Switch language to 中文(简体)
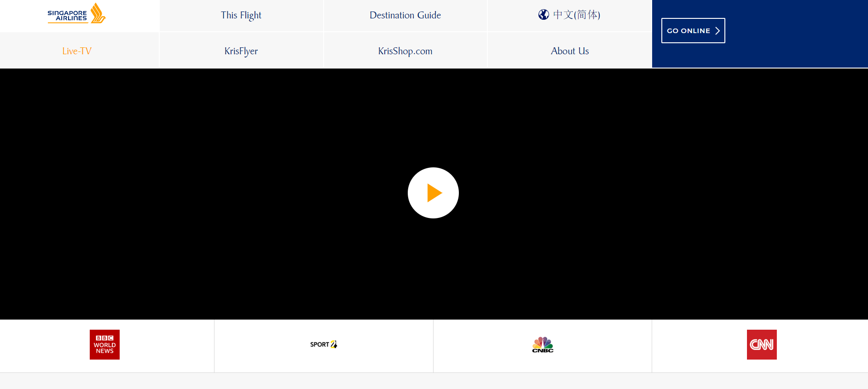Image resolution: width=868 pixels, height=389 pixels. point(576,15)
